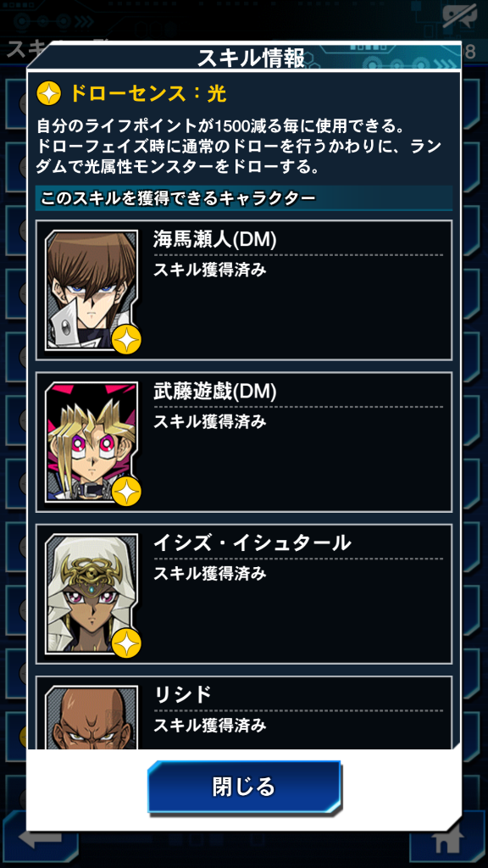
Task: Open the イシズ・イシュタール character entry
Action: [x=244, y=593]
